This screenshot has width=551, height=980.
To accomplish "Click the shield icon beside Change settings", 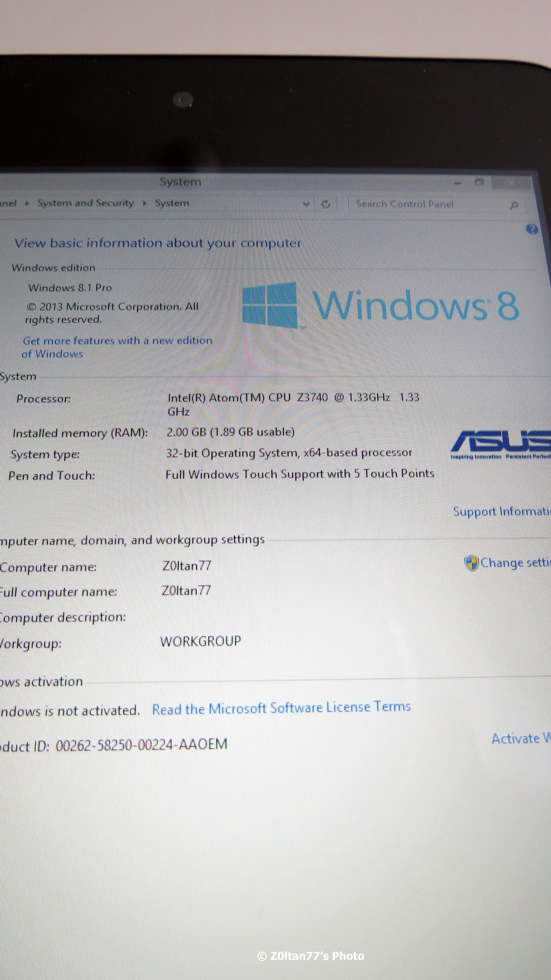I will [472, 563].
